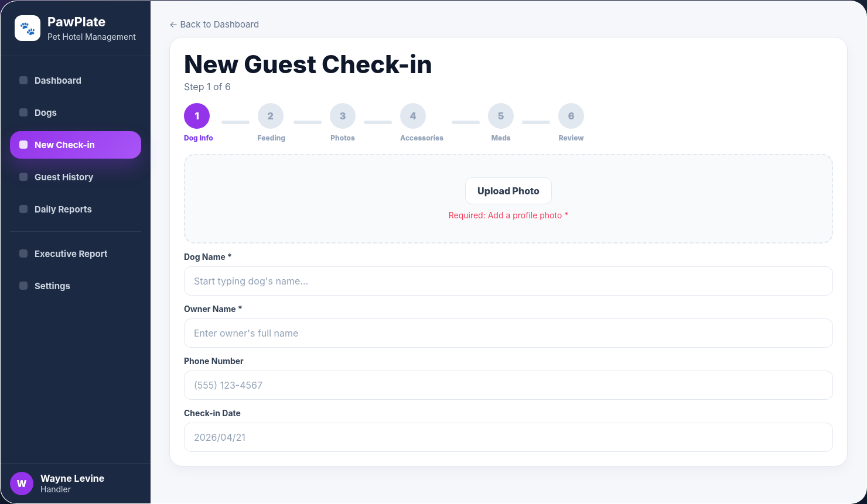
Task: Click Wayne Levine's avatar circle
Action: (22, 484)
